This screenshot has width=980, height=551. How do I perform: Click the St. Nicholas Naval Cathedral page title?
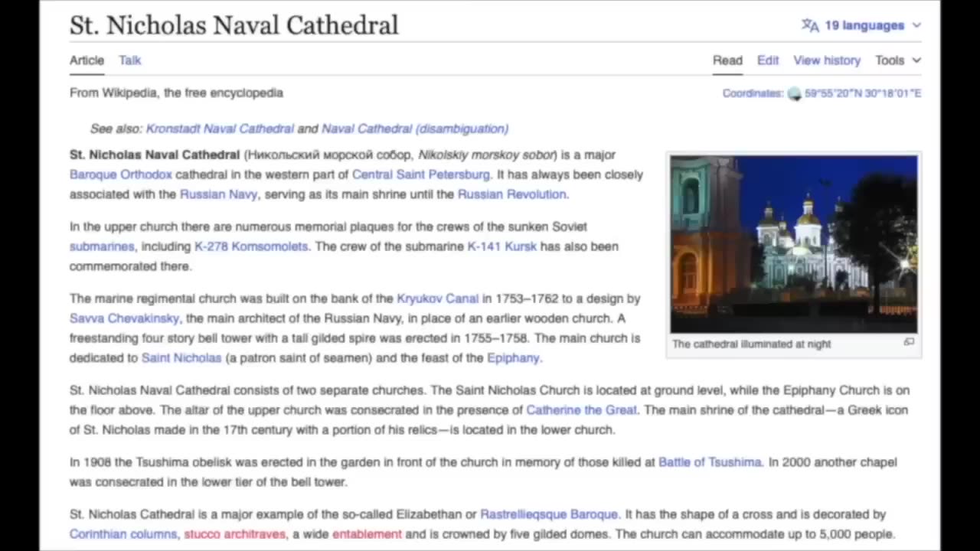[x=234, y=25]
